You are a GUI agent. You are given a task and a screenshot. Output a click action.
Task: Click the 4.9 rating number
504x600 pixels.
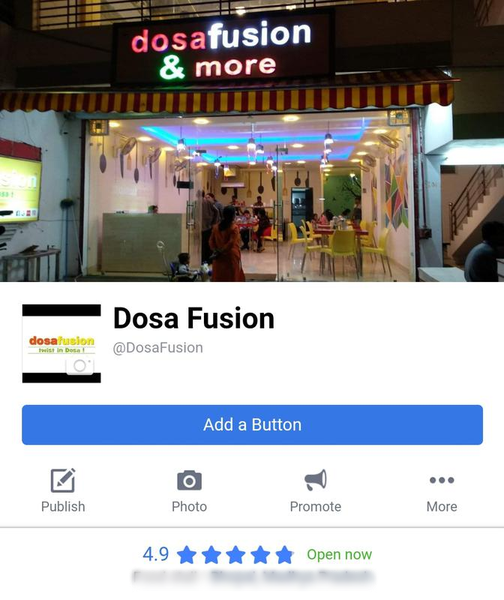(156, 554)
